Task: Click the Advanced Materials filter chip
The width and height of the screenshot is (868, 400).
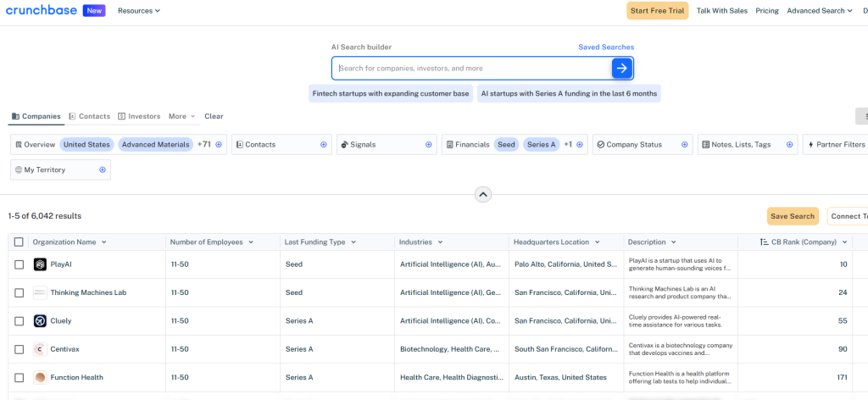Action: (x=156, y=144)
